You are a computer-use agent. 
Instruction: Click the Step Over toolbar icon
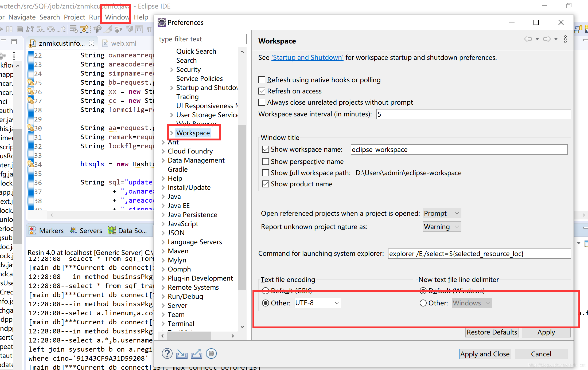click(x=51, y=29)
